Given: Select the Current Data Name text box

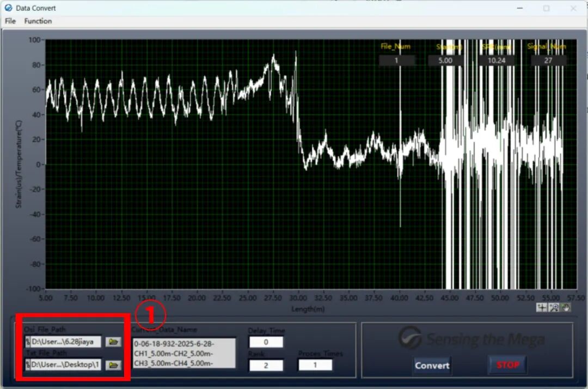Looking at the screenshot, I should click(184, 353).
